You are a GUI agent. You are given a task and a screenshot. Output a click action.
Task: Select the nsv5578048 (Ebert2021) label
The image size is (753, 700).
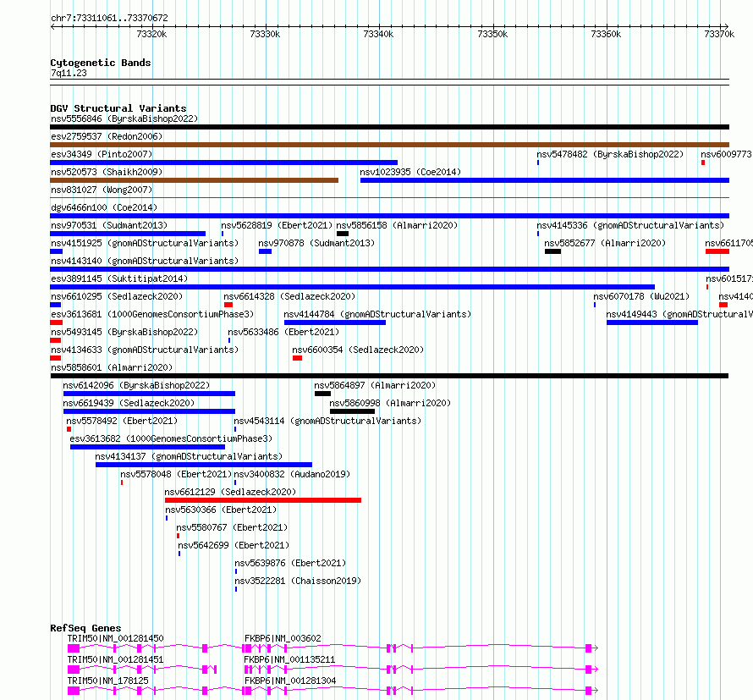tap(176, 474)
